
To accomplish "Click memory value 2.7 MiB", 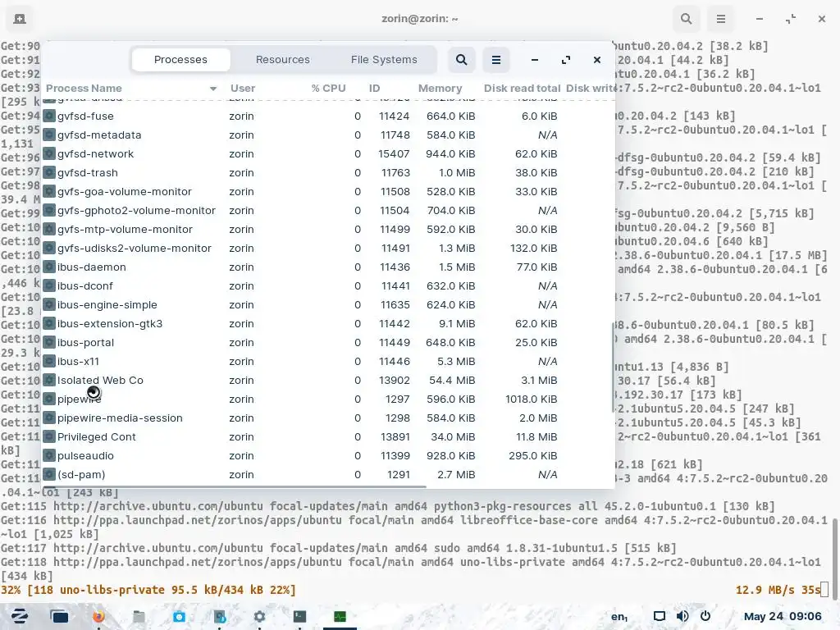I will pyautogui.click(x=456, y=474).
